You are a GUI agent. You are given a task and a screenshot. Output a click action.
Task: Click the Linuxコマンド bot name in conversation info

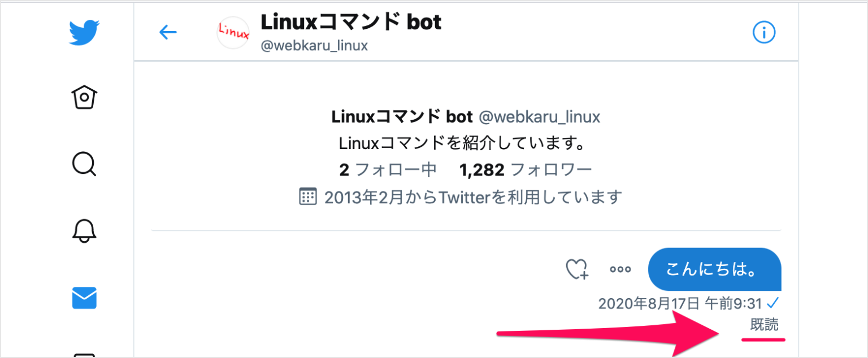(402, 117)
